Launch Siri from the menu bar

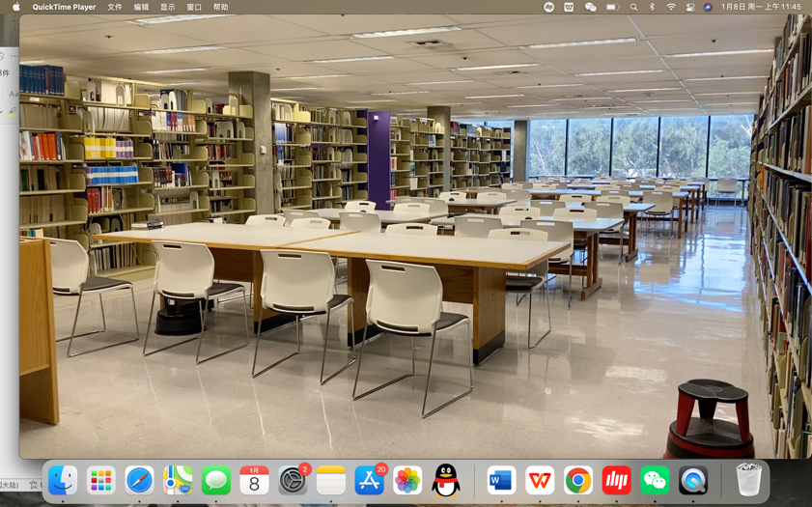tap(708, 7)
